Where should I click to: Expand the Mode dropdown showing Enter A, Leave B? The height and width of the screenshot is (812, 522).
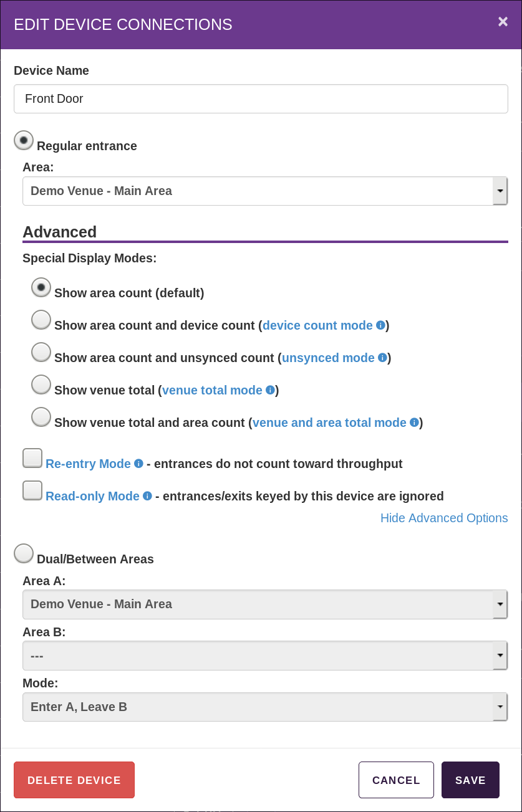[265, 707]
